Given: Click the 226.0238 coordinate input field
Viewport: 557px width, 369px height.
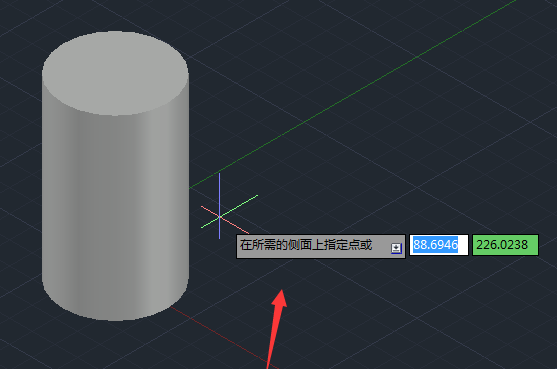Looking at the screenshot, I should click(505, 245).
